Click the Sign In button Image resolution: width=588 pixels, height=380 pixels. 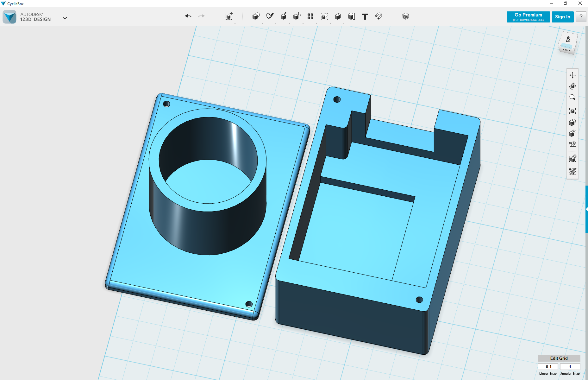[563, 17]
